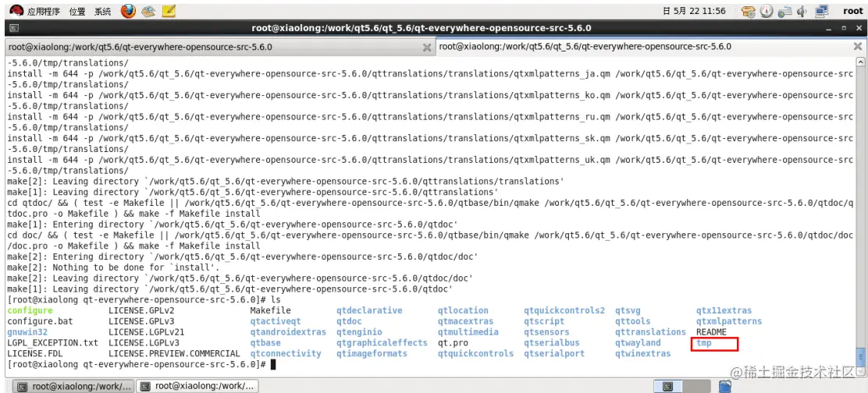The height and width of the screenshot is (393, 868).
Task: Click the qtwayland directory name
Action: [x=638, y=342]
